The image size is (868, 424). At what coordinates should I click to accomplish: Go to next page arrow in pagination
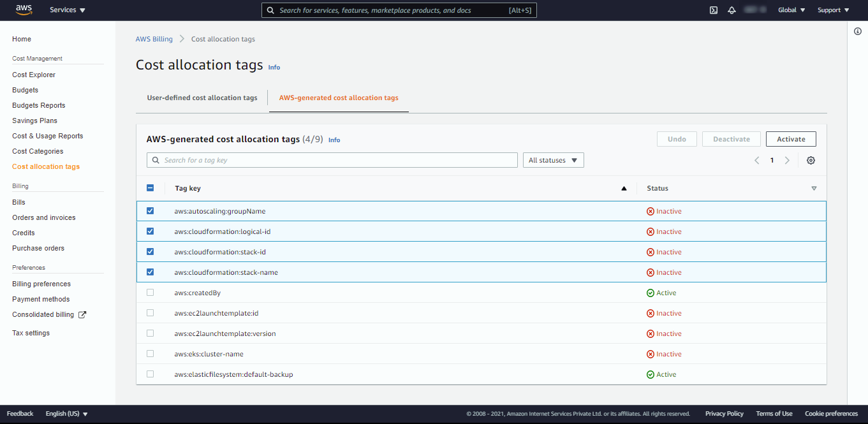click(x=787, y=161)
